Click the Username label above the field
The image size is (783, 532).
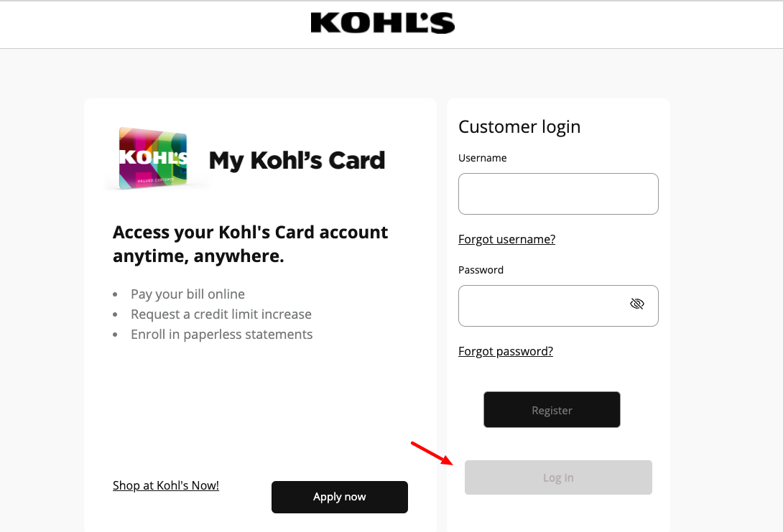482,157
